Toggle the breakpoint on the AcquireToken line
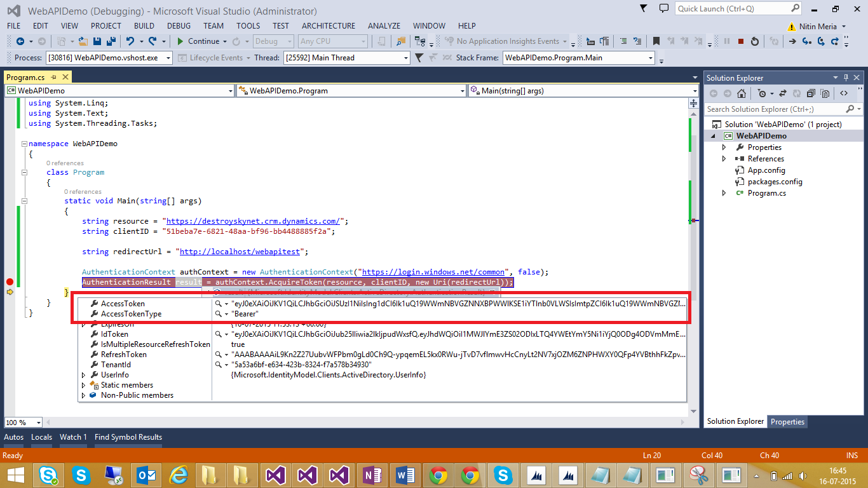This screenshot has height=488, width=868. pos(10,282)
